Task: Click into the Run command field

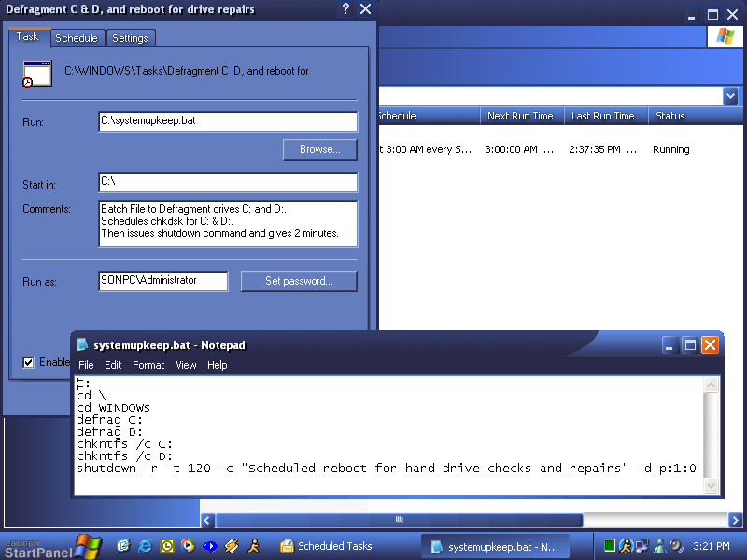Action: coord(228,121)
